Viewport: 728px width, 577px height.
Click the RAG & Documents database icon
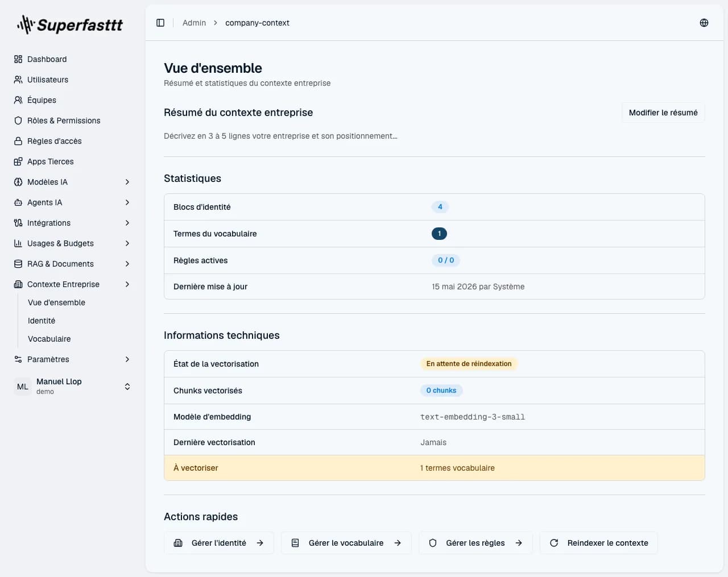(x=18, y=264)
